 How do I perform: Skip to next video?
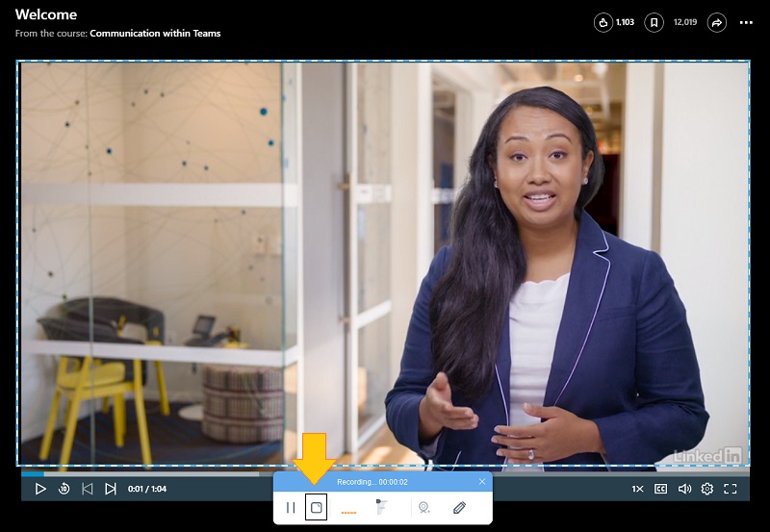[111, 489]
